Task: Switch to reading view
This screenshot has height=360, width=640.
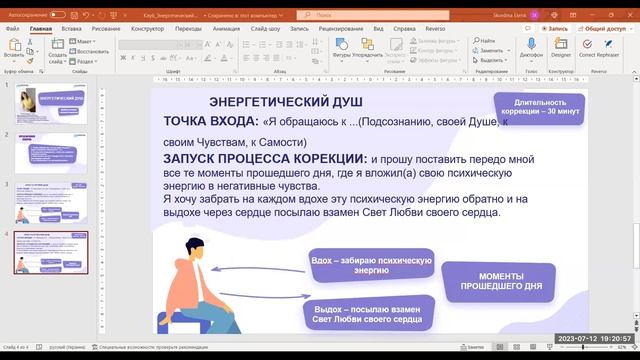Action: pyautogui.click(x=533, y=347)
